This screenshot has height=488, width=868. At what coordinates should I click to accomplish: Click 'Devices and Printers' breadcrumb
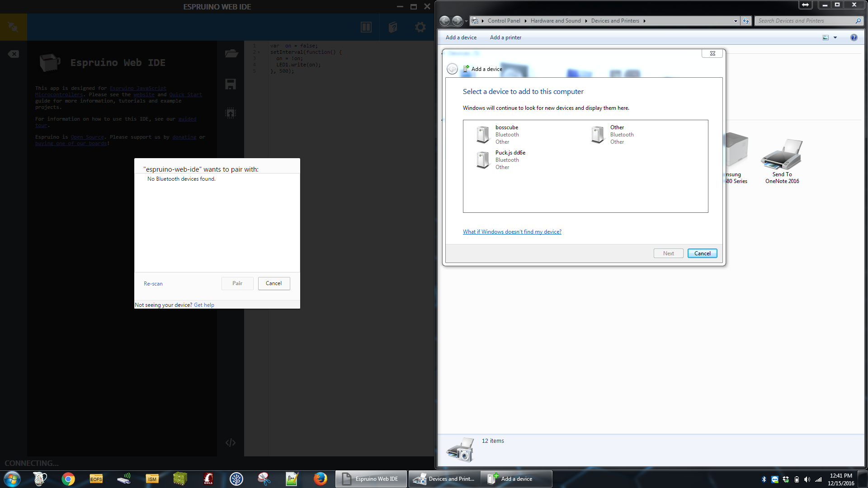pyautogui.click(x=615, y=21)
